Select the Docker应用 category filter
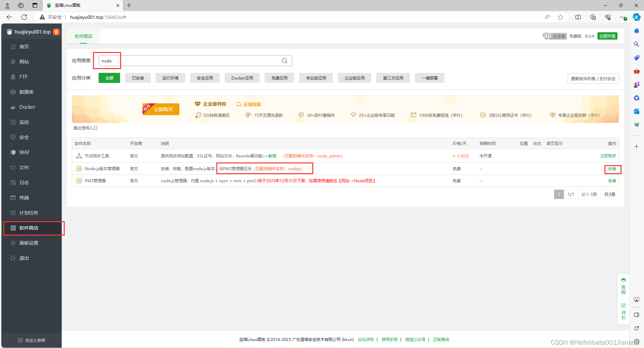644x348 pixels. (x=242, y=78)
